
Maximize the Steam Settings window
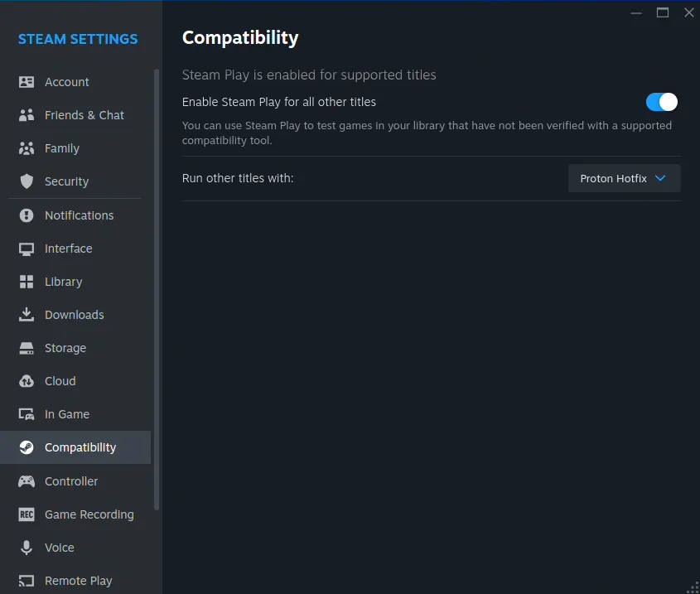663,12
